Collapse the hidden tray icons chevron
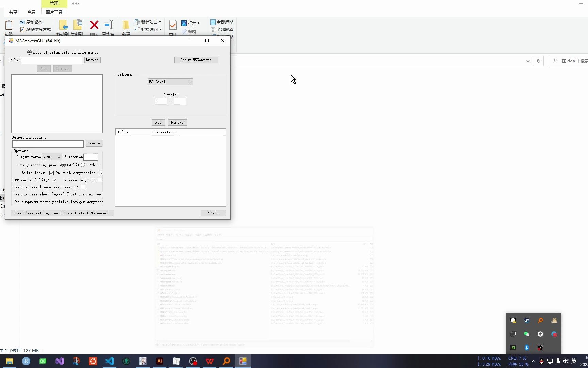The width and height of the screenshot is (588, 368). [533, 361]
